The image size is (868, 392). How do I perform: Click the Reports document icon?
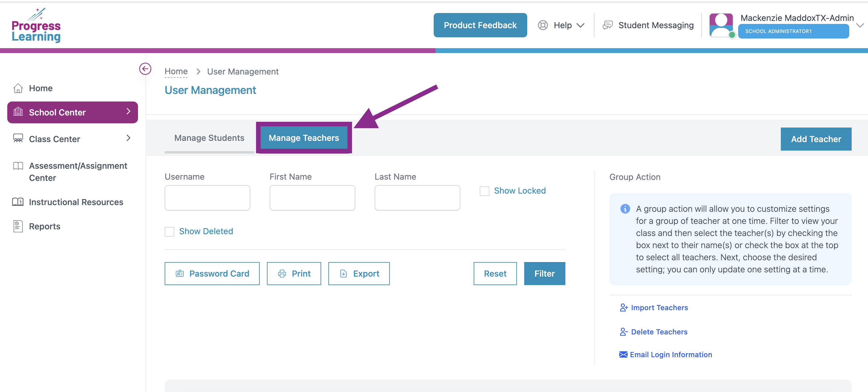pos(18,226)
